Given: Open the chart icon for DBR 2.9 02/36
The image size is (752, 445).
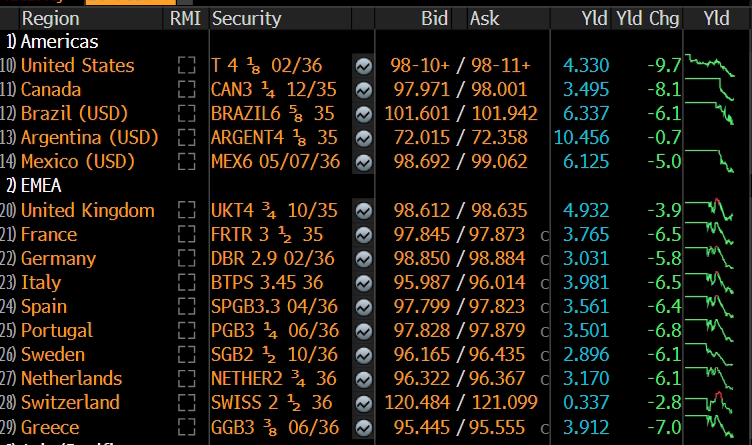Looking at the screenshot, I should point(364,259).
